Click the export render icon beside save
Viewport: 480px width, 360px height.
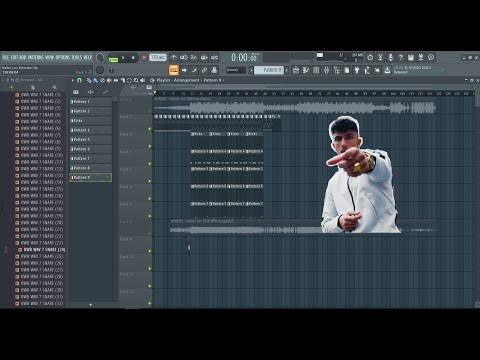tap(421, 57)
